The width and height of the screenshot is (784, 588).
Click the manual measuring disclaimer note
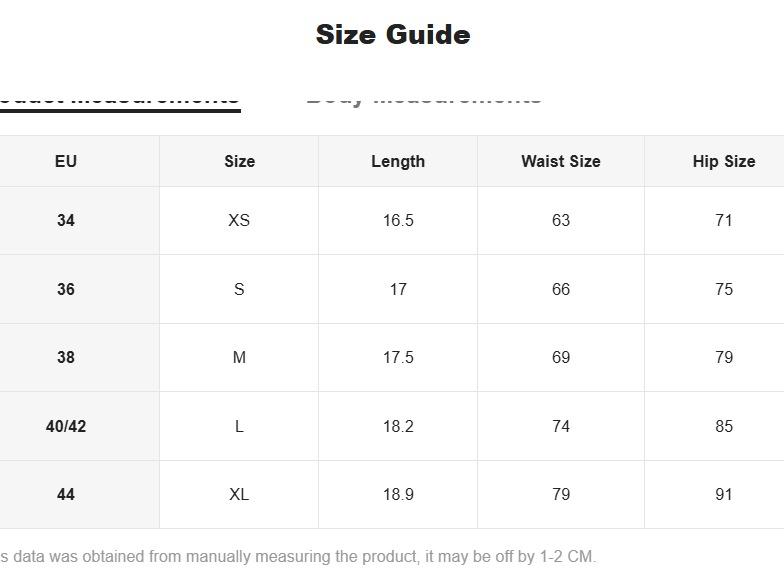pos(298,556)
